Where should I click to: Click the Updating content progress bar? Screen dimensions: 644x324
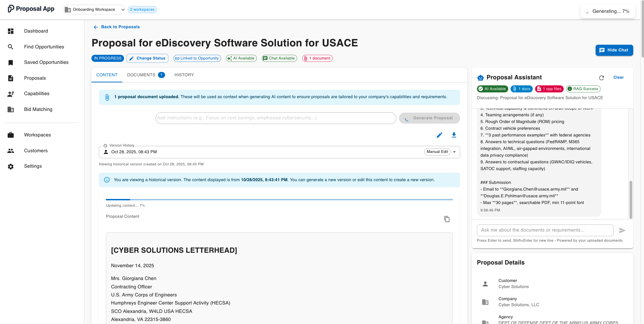pos(279,200)
